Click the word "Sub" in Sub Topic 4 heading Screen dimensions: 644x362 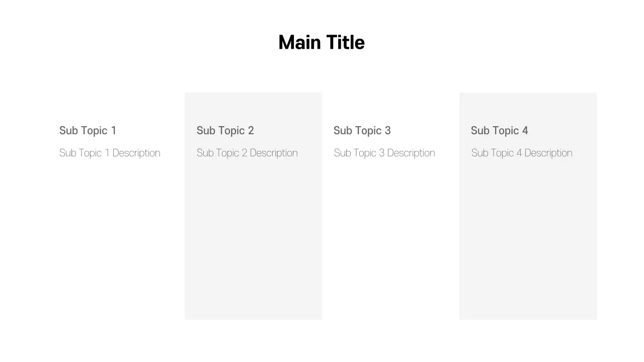click(x=480, y=131)
